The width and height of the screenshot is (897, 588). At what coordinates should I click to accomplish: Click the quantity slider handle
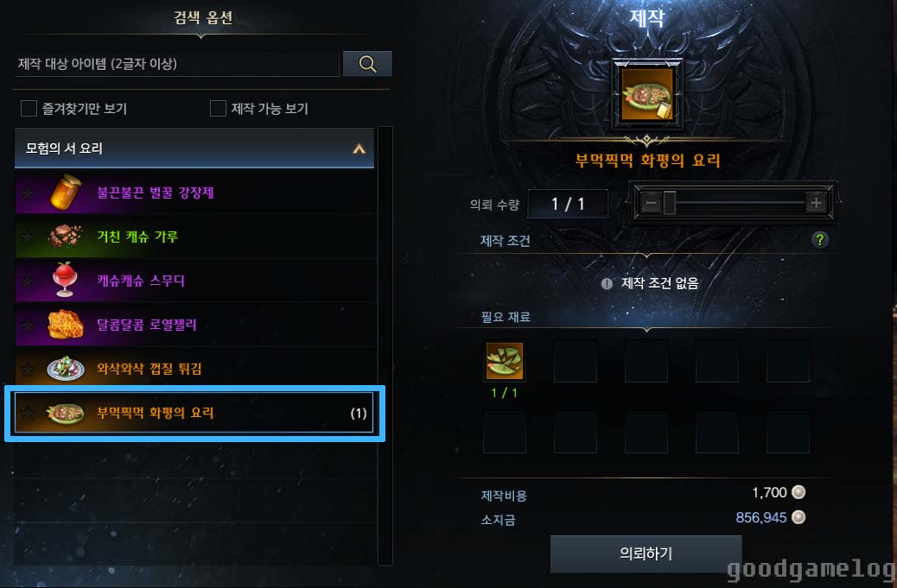pos(670,203)
